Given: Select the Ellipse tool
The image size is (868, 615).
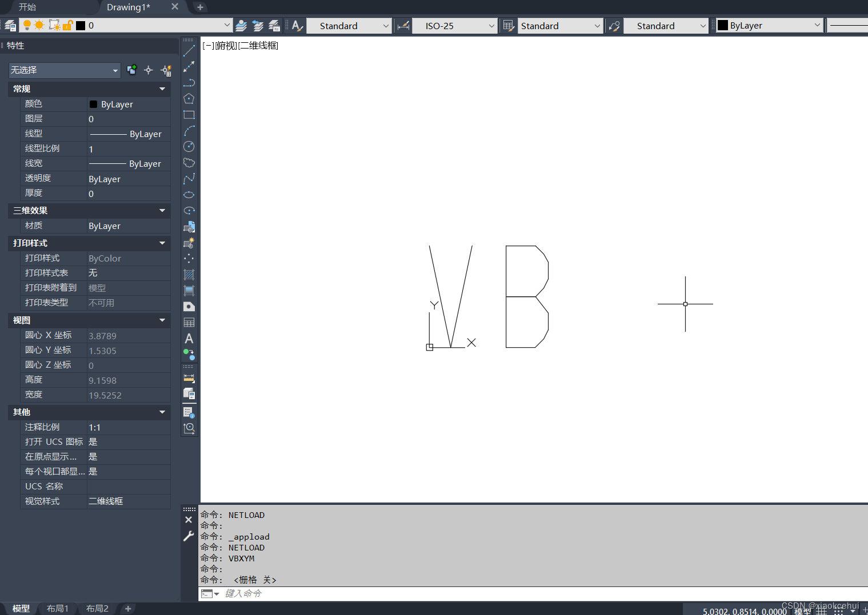Looking at the screenshot, I should tap(189, 195).
